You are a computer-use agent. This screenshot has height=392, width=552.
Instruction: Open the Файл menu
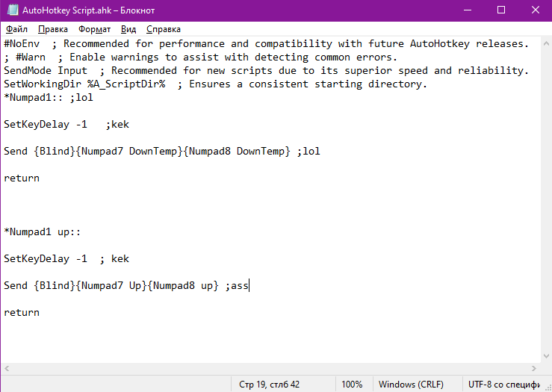tap(16, 29)
